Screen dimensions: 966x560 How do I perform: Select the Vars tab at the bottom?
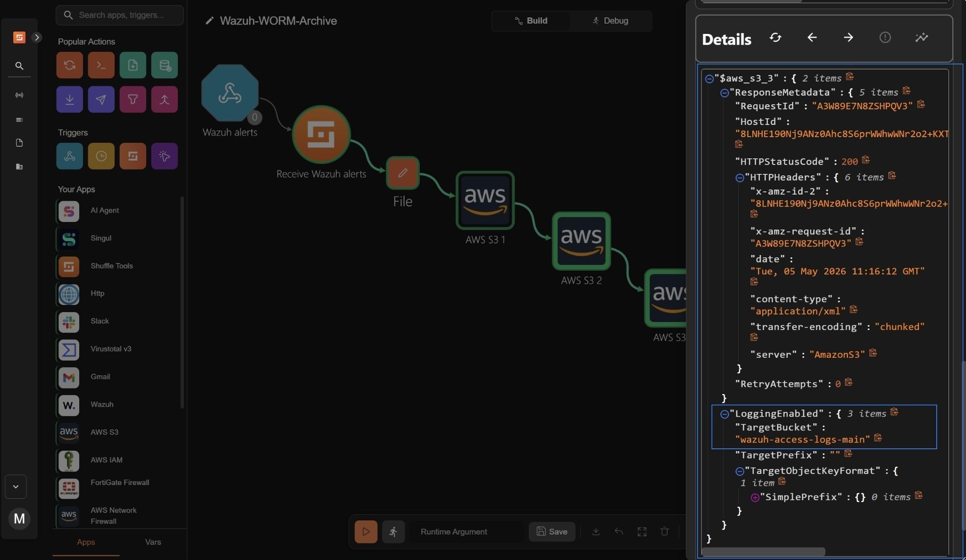(x=153, y=543)
